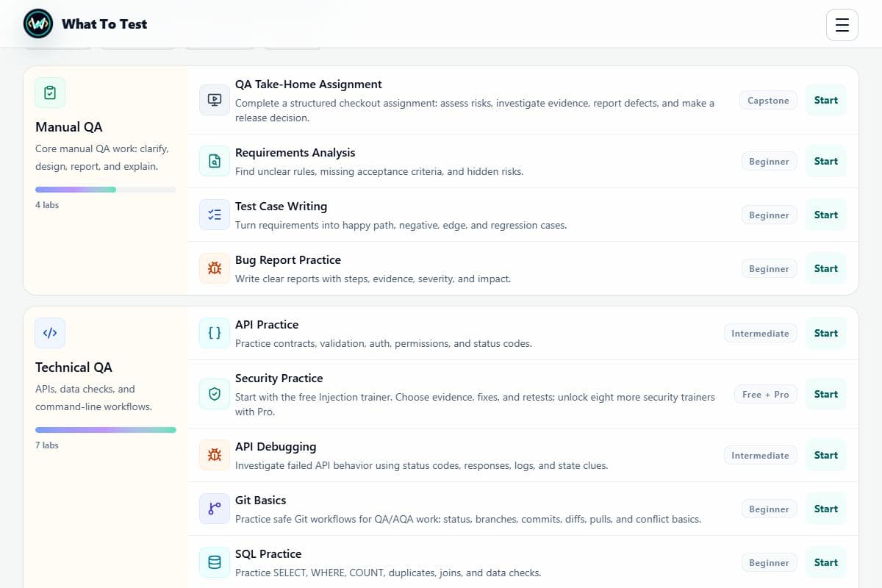The height and width of the screenshot is (588, 882).
Task: Click the Requirements Analysis Beginner badge
Action: (x=769, y=162)
